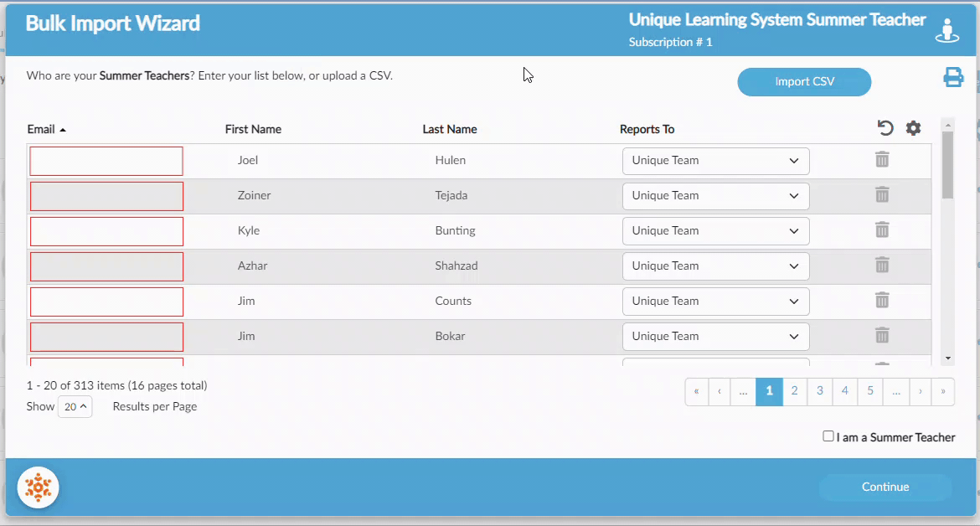Click email field for Joel Hulen
This screenshot has height=526, width=980.
[x=106, y=161]
